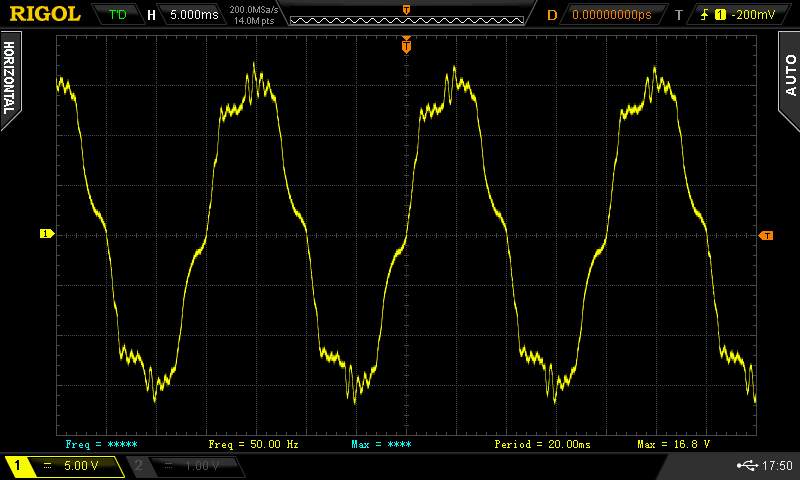This screenshot has height=480, width=800.
Task: Click the trigger level marker on right edge
Action: coord(766,235)
